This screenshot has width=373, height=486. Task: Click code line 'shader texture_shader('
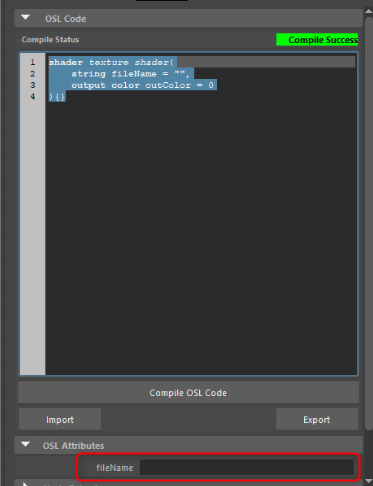coord(111,62)
